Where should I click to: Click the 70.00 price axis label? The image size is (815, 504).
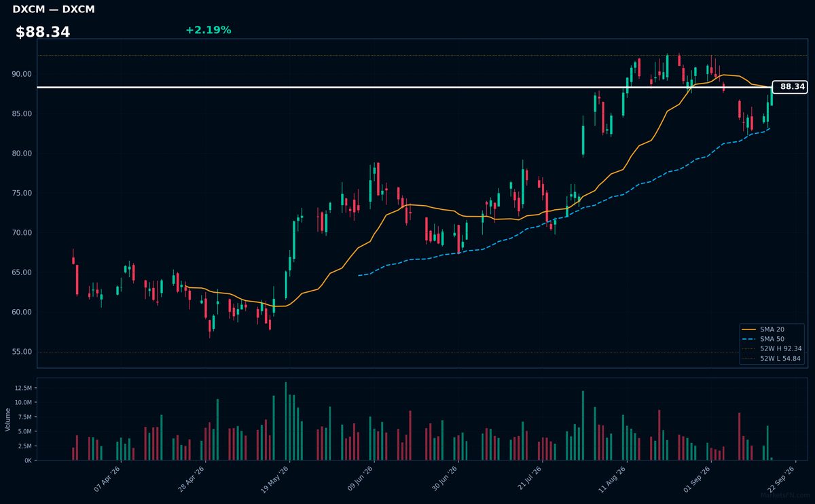[x=21, y=233]
